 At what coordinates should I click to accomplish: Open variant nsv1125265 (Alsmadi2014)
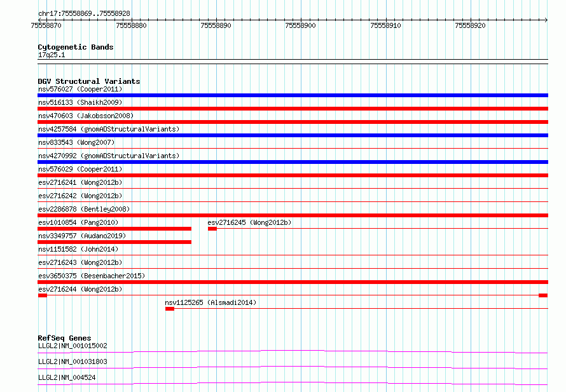211,302
